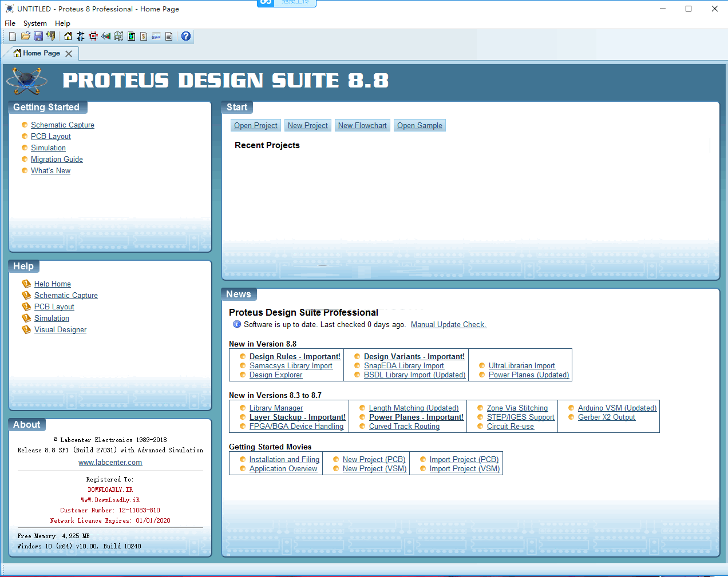Viewport: 728px width, 577px height.
Task: Open Layer Stackup - Important! link
Action: [x=298, y=417]
